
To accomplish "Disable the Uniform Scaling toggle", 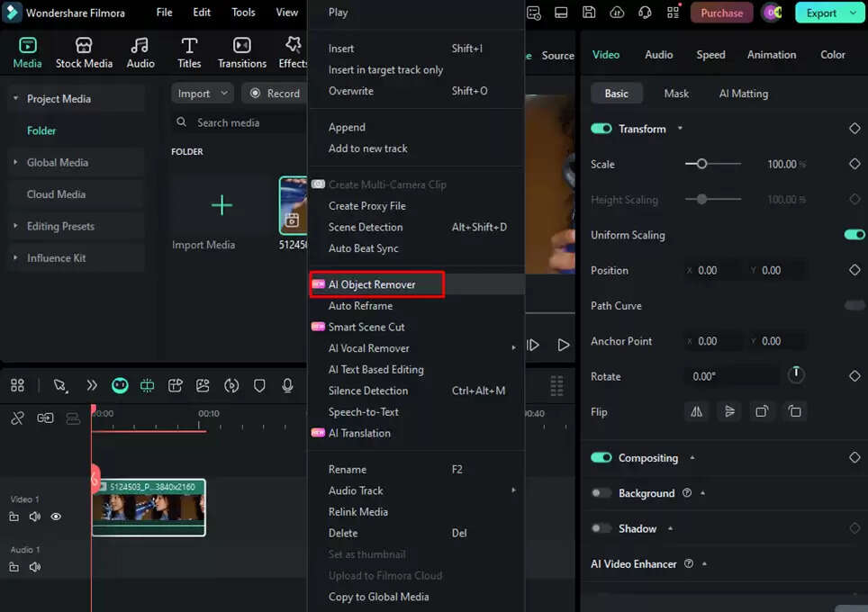I will coord(854,235).
